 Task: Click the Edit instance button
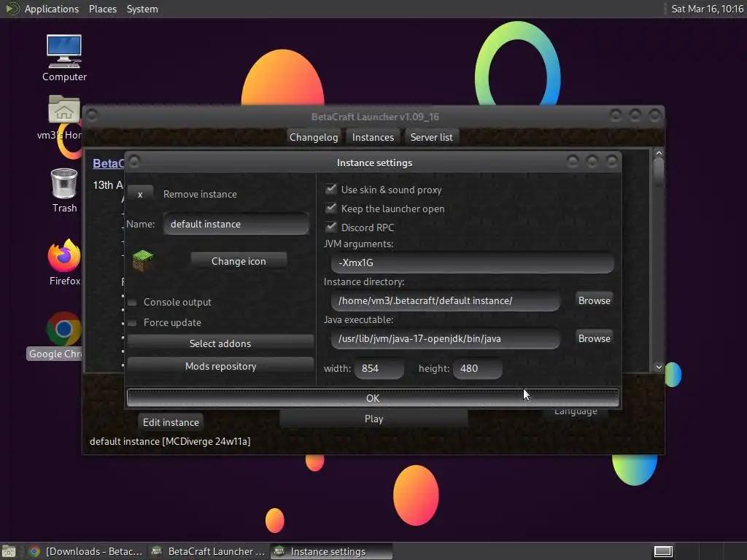[171, 422]
